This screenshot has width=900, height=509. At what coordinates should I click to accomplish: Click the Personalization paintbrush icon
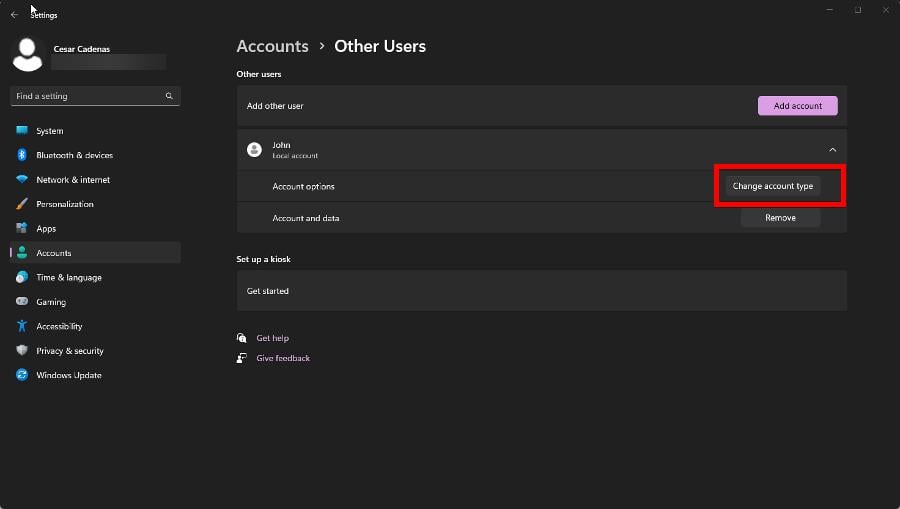[21, 204]
